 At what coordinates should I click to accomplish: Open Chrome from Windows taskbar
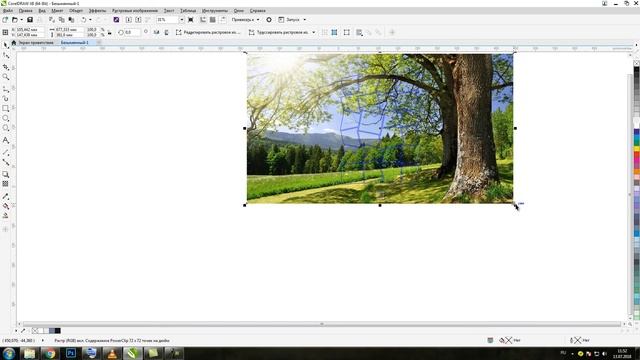(50, 353)
